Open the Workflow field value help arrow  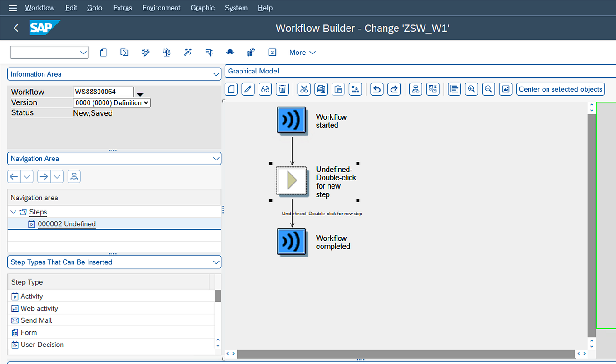[140, 94]
